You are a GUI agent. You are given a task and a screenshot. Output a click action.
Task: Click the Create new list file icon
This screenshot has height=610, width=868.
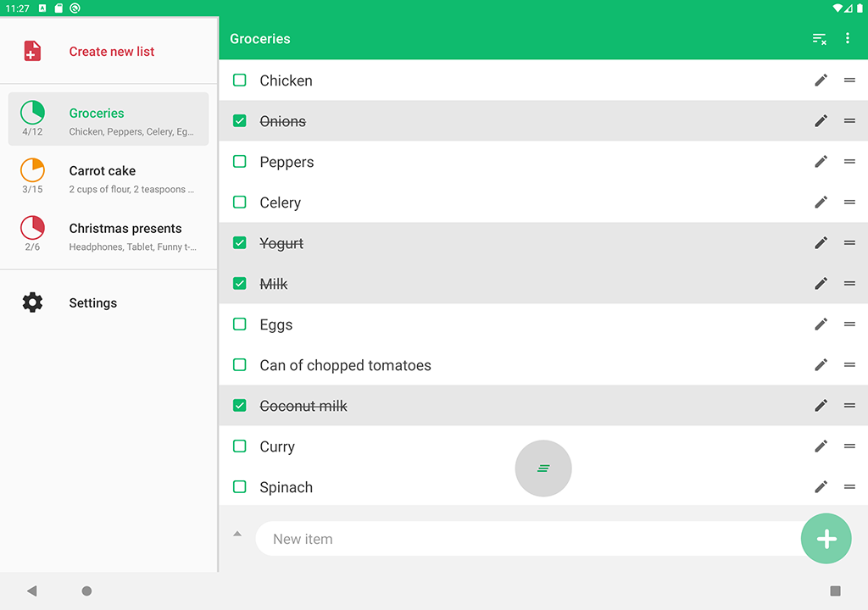coord(32,52)
